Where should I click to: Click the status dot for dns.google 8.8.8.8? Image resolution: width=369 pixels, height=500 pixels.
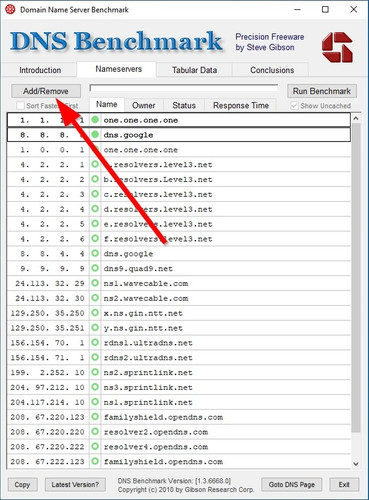(x=95, y=134)
